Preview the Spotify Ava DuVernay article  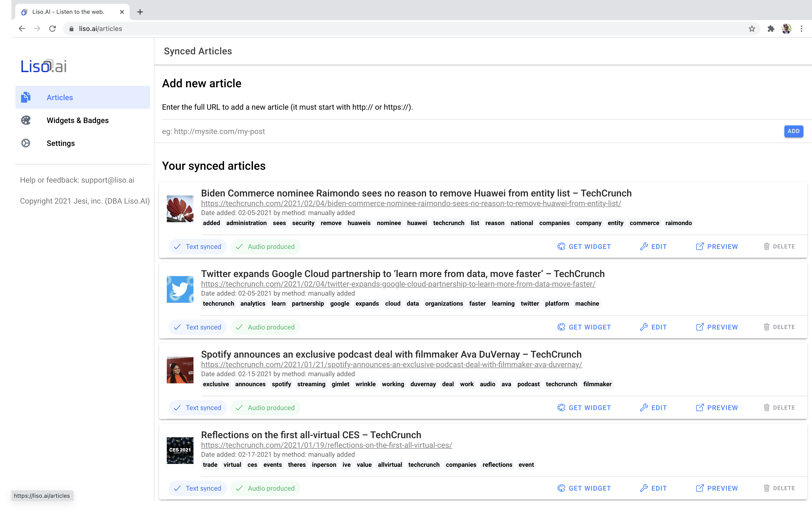click(716, 408)
